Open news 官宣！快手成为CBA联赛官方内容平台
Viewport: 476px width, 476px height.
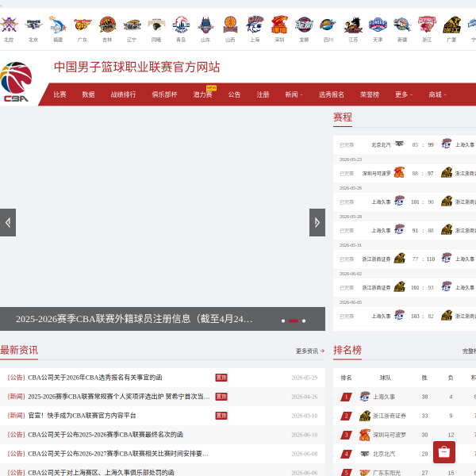[82, 416]
